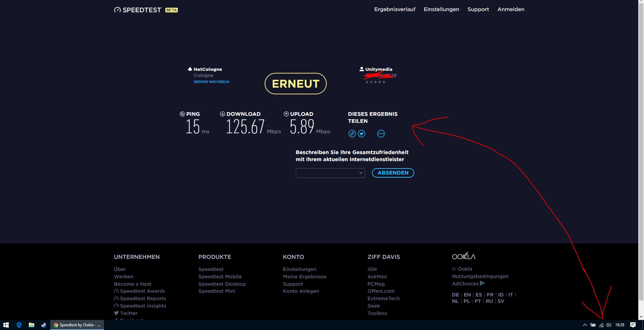Click the Ookla logo in footer

464,256
